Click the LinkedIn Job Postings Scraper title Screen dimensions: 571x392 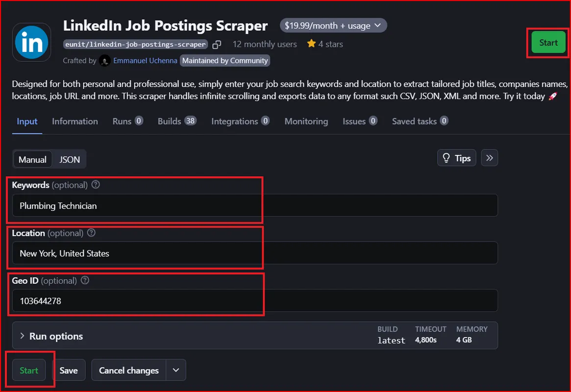point(165,25)
